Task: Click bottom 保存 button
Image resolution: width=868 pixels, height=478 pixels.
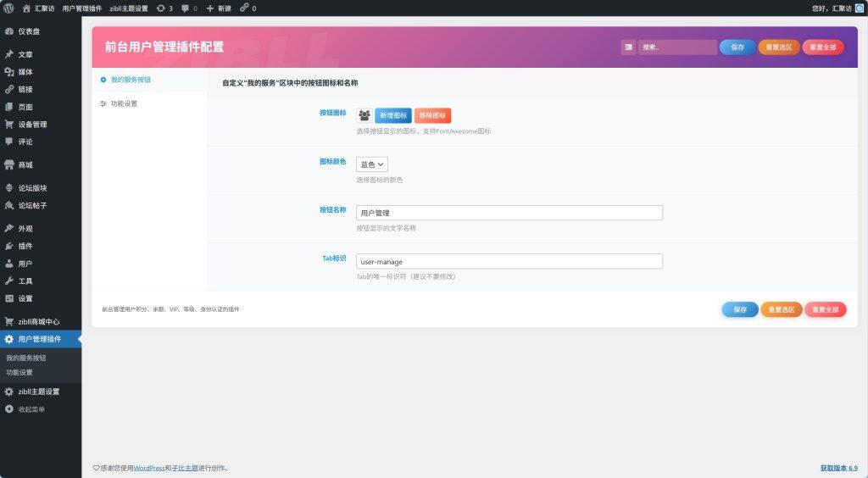Action: [740, 309]
